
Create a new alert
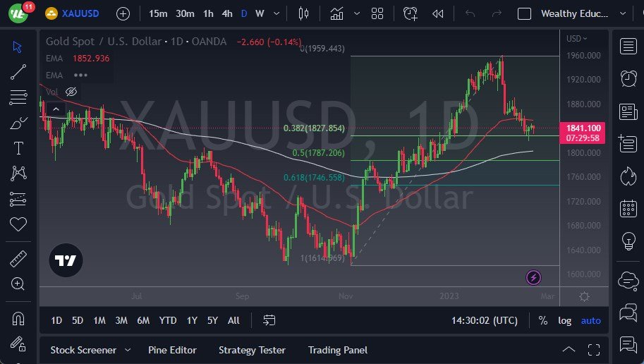(411, 13)
